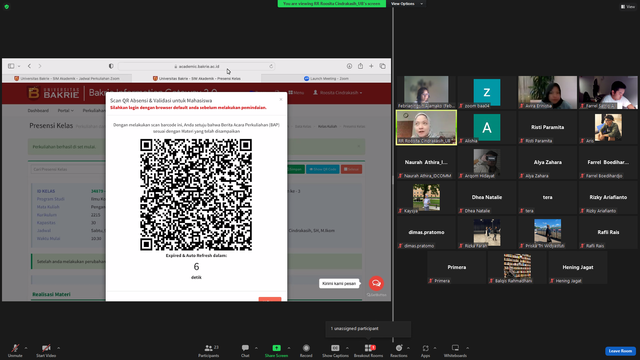Click the forward arrow in shared Safari
The height and width of the screenshot is (360, 640).
(40, 66)
